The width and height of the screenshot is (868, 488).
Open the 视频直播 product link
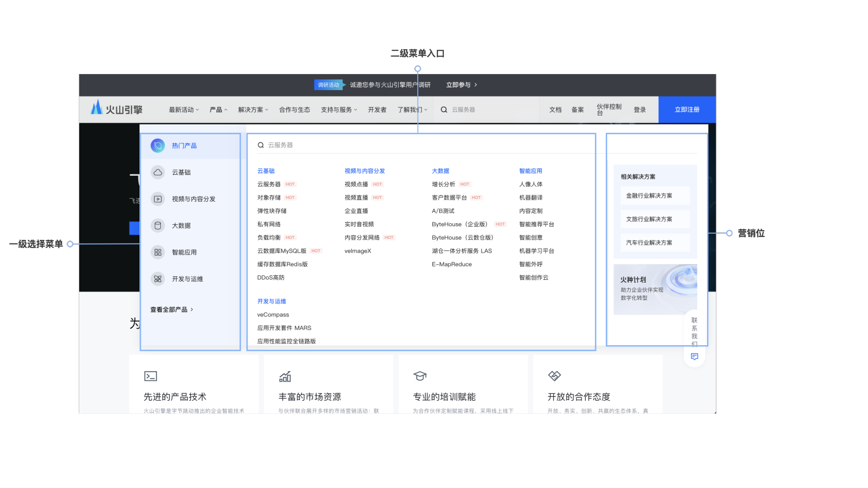pyautogui.click(x=356, y=198)
